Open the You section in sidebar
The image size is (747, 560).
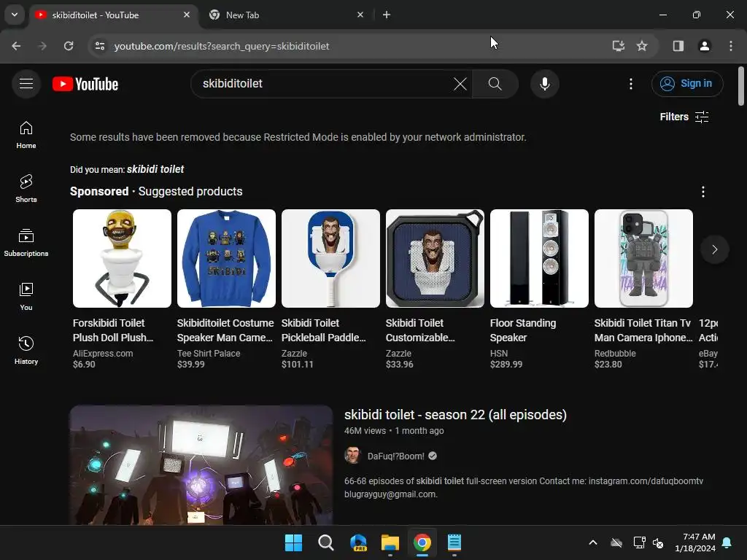click(26, 296)
